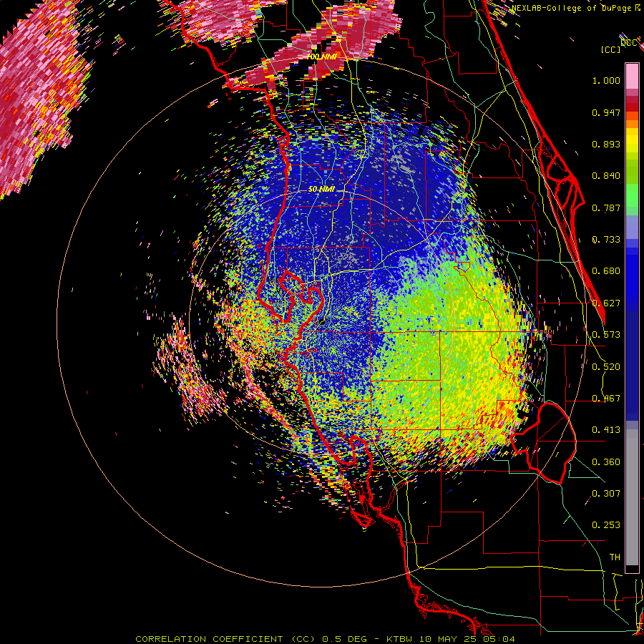Click the 0.947 color scale value
644x644 pixels.
[606, 112]
